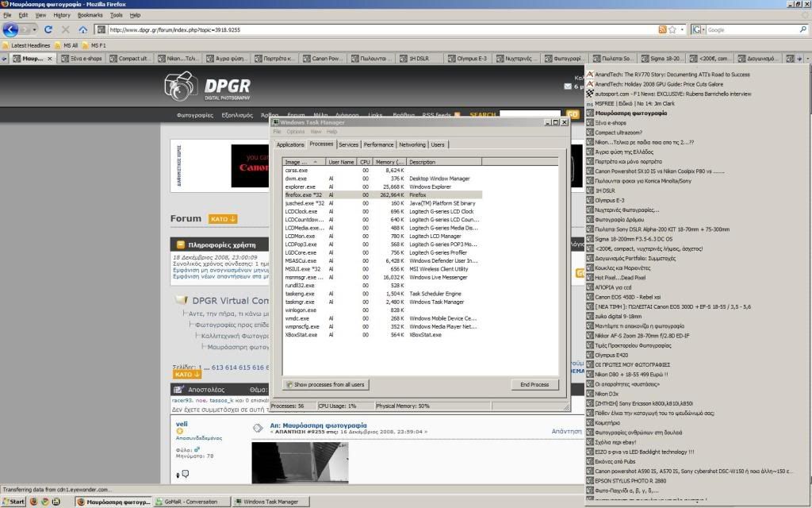Click Show processes from all users
812x508 pixels.
[326, 385]
